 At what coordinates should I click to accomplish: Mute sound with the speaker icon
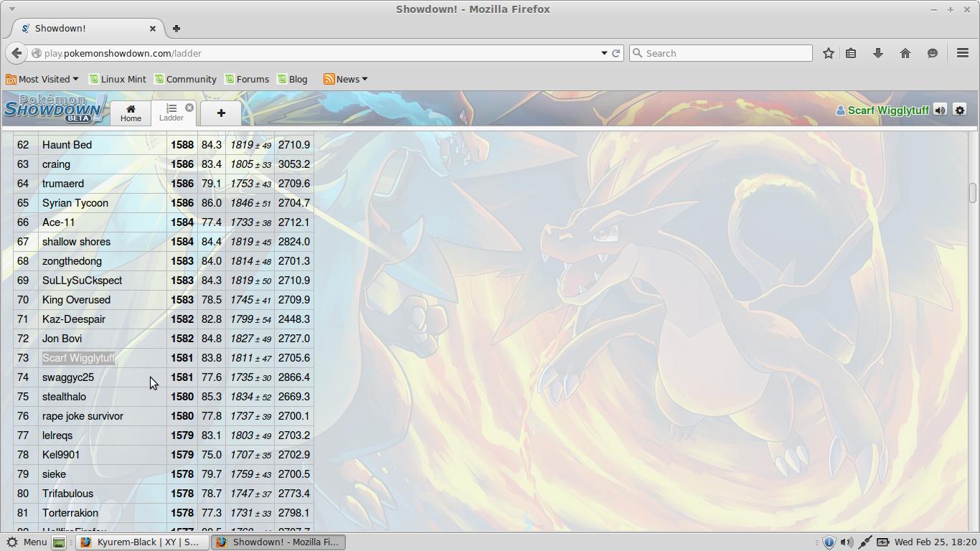(940, 110)
